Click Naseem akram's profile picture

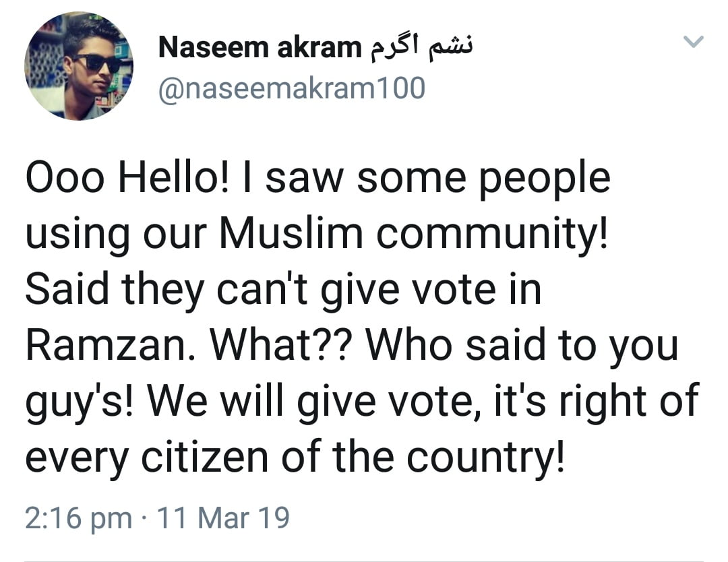[79, 66]
